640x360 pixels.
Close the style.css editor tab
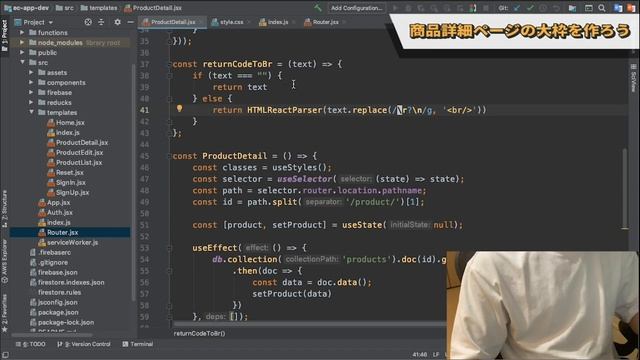[x=248, y=22]
